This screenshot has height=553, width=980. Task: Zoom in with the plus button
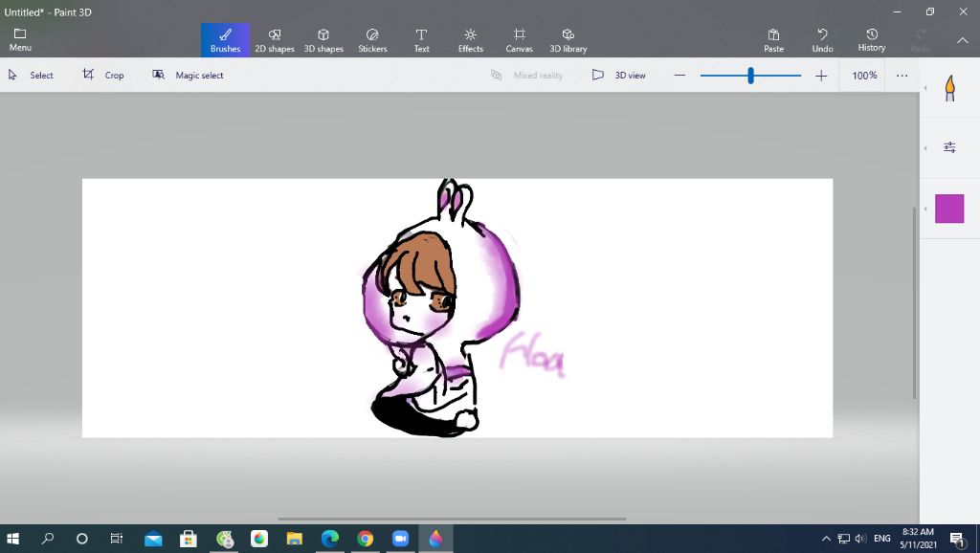pos(821,76)
